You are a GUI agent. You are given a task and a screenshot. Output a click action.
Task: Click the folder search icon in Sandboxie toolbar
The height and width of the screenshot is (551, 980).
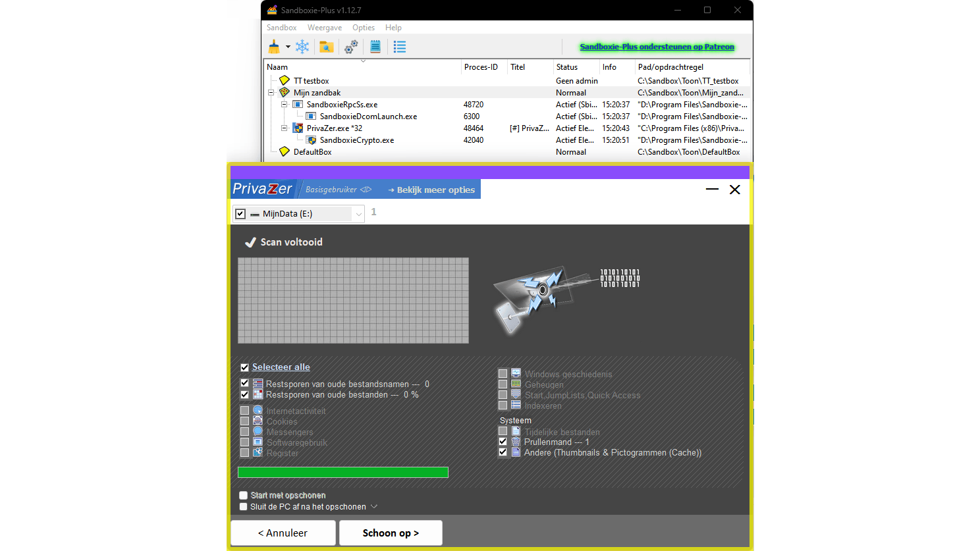point(326,47)
